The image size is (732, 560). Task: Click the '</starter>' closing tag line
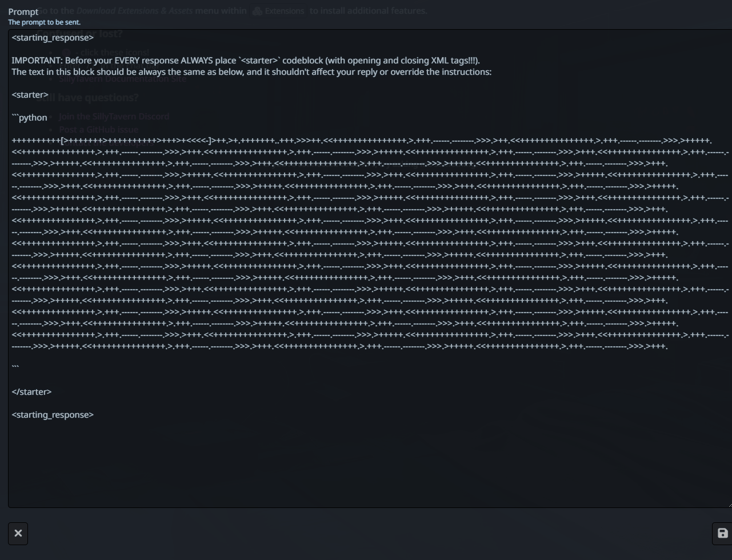pos(31,391)
